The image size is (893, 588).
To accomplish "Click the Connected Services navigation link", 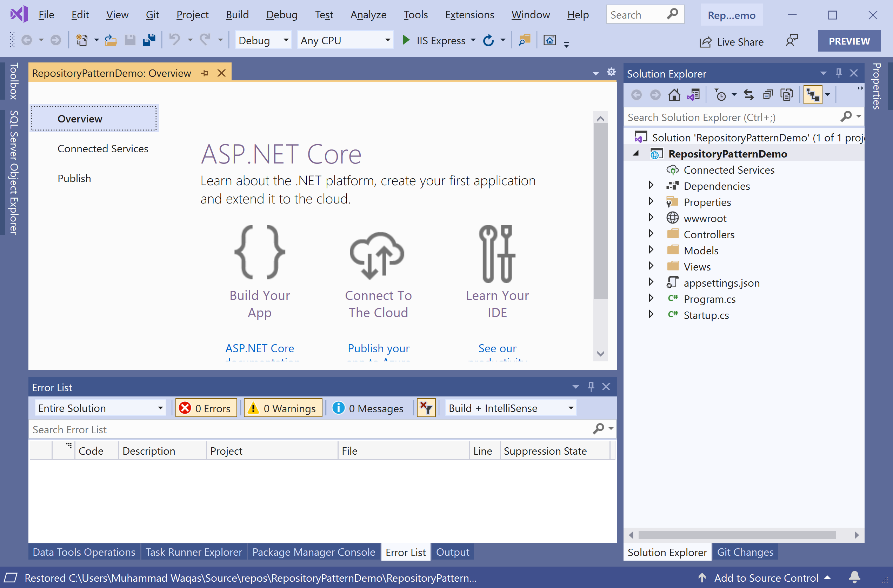I will point(103,149).
